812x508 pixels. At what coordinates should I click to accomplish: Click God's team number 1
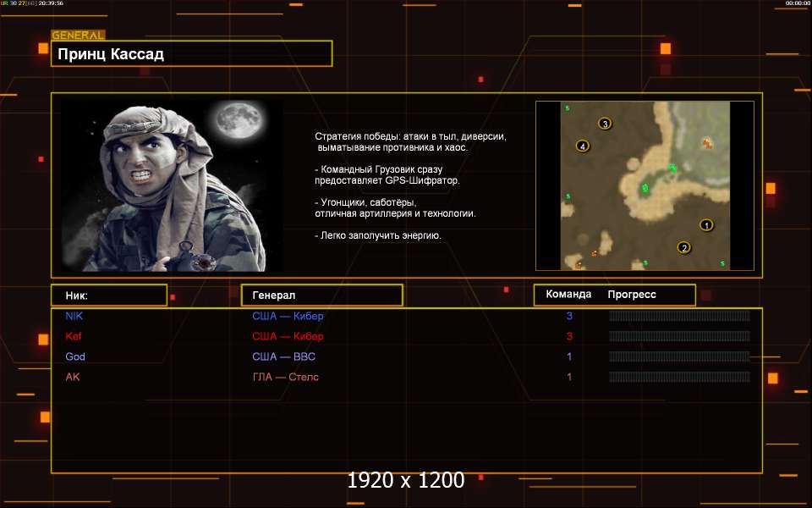[x=569, y=356]
